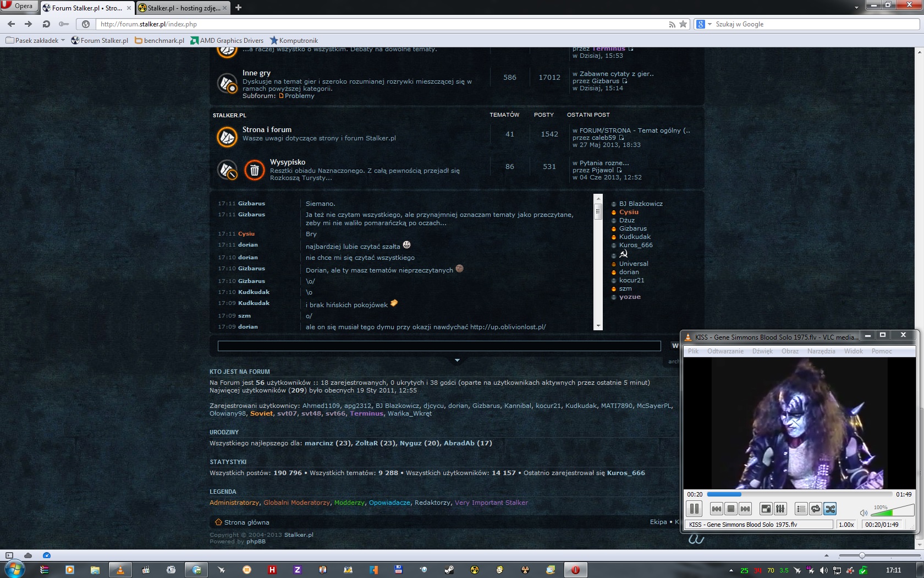Expand Pasek zakładek bookmarks folder
Image resolution: width=924 pixels, height=578 pixels.
coord(35,41)
